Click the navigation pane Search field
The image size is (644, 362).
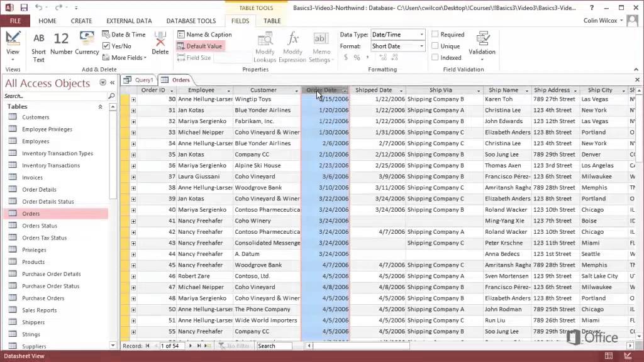[x=55, y=96]
